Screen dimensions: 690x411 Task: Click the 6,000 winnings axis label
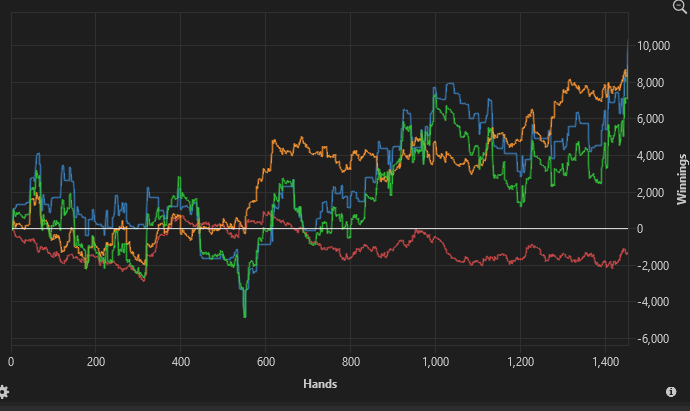(650, 119)
